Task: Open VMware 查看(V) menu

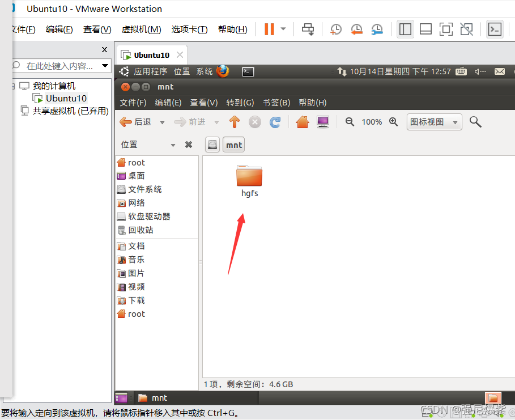Action: pyautogui.click(x=97, y=29)
